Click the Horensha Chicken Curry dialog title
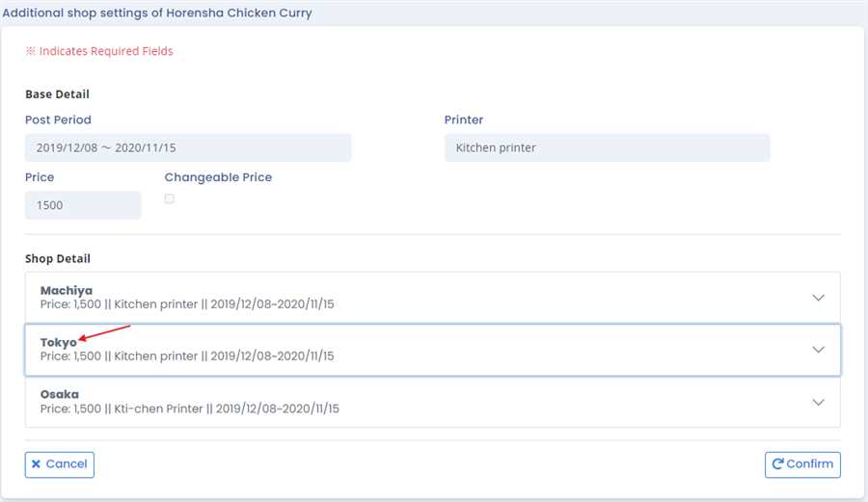Screen dimensions: 868x502 [x=157, y=13]
